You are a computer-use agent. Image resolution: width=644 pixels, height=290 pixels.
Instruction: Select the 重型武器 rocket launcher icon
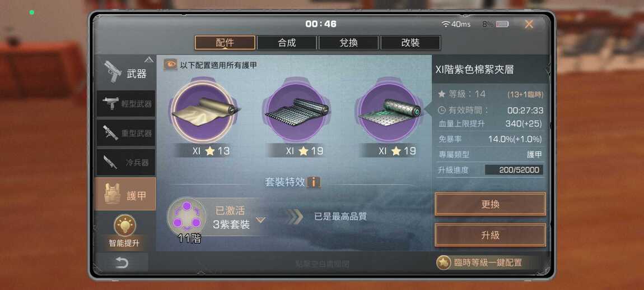coord(110,133)
